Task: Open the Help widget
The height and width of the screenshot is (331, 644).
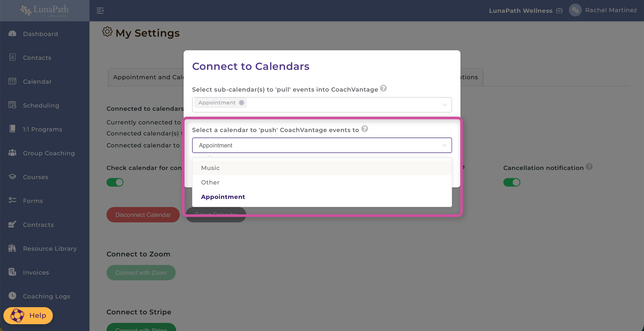Action: point(28,316)
